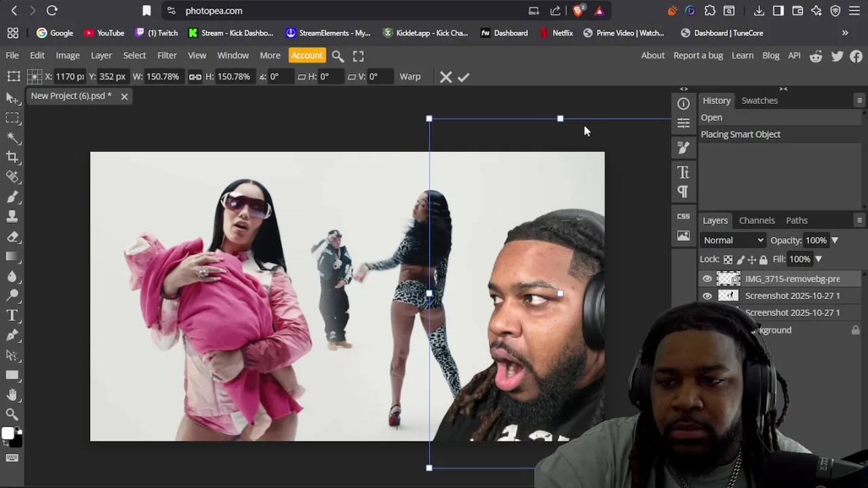The width and height of the screenshot is (868, 488).
Task: Open the Layer menu
Action: [x=101, y=56]
